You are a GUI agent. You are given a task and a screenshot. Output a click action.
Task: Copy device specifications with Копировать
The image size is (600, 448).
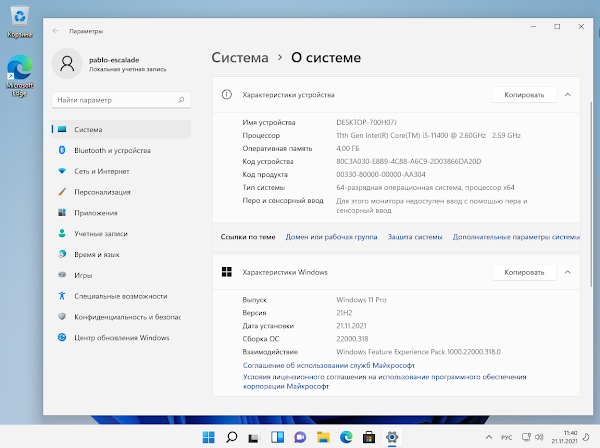point(524,94)
